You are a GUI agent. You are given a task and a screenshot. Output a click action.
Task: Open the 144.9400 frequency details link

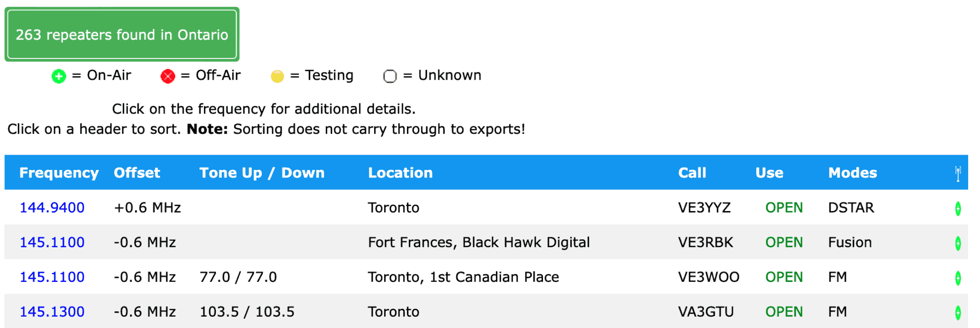pos(52,208)
